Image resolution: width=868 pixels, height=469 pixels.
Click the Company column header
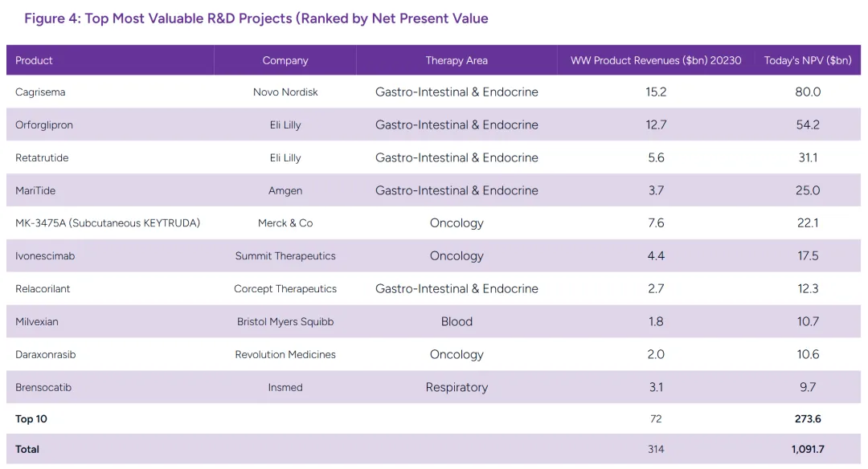pyautogui.click(x=285, y=60)
